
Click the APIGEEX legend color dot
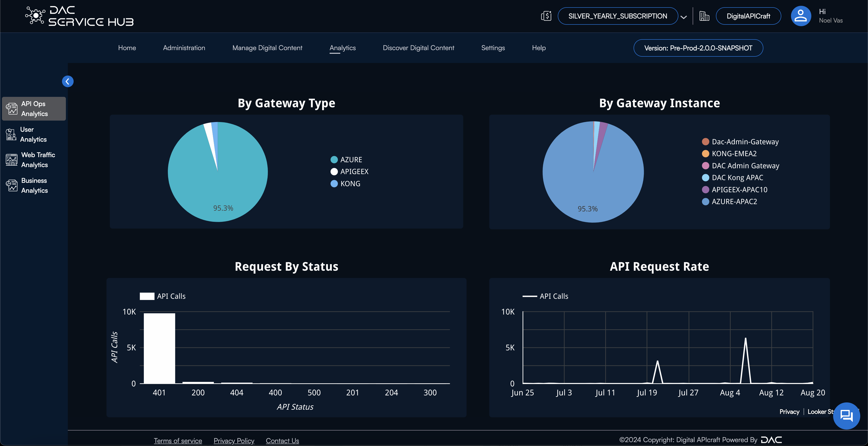tap(334, 171)
